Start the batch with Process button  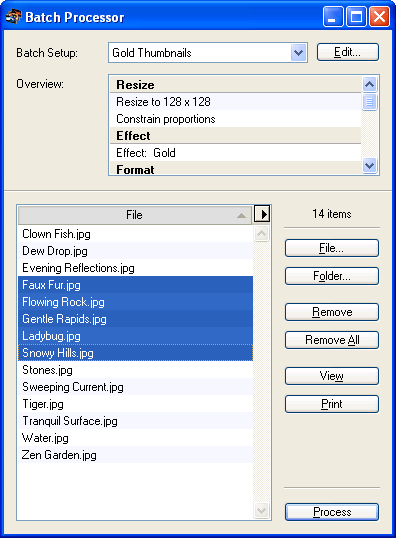pyautogui.click(x=332, y=512)
